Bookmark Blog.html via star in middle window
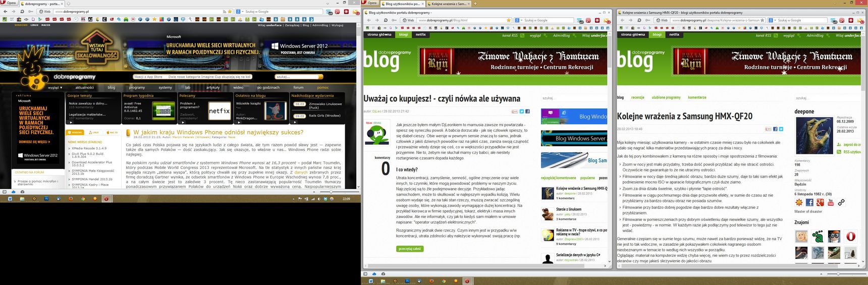This screenshot has width=868, height=285. pos(509,20)
